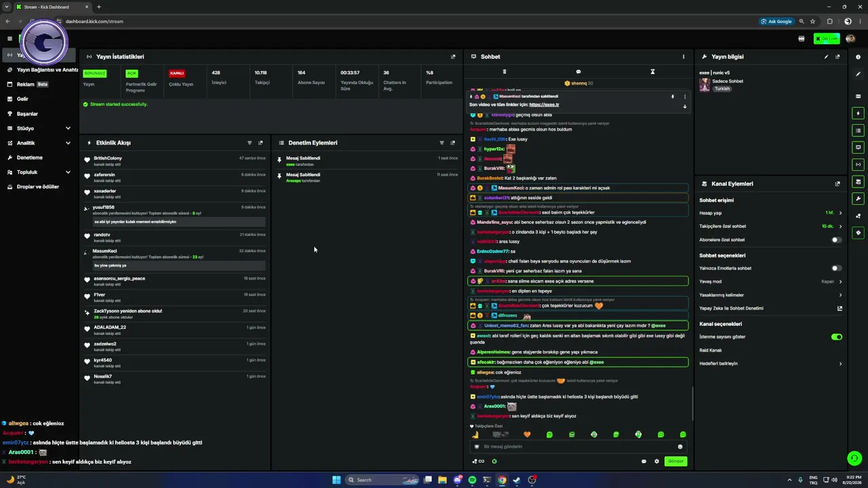The height and width of the screenshot is (488, 868).
Task: Click the Raid Kanalı option
Action: (711, 350)
